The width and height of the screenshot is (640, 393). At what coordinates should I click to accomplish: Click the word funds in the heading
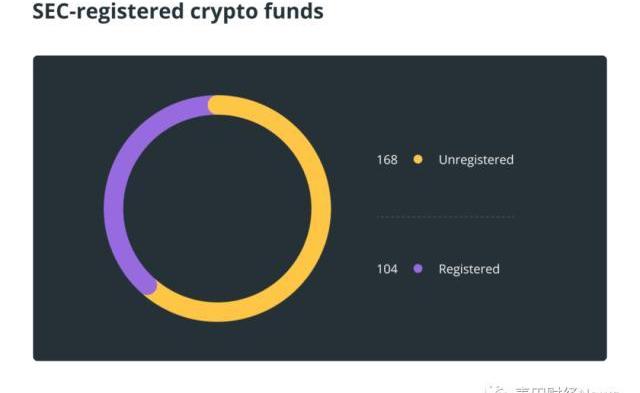coord(293,11)
